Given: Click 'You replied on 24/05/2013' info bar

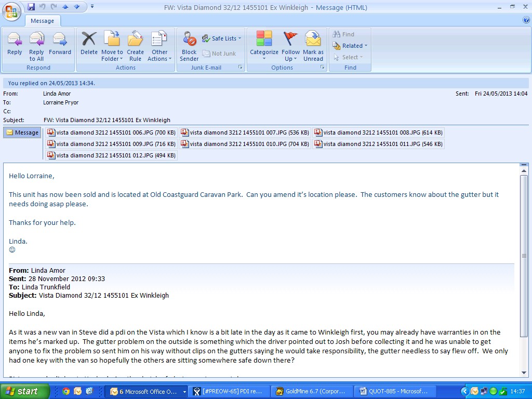Looking at the screenshot, I should [265, 83].
